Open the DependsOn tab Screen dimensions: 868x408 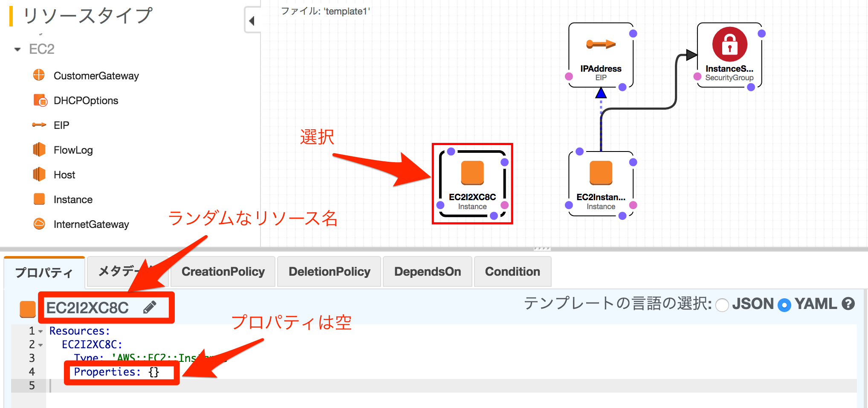pyautogui.click(x=427, y=271)
